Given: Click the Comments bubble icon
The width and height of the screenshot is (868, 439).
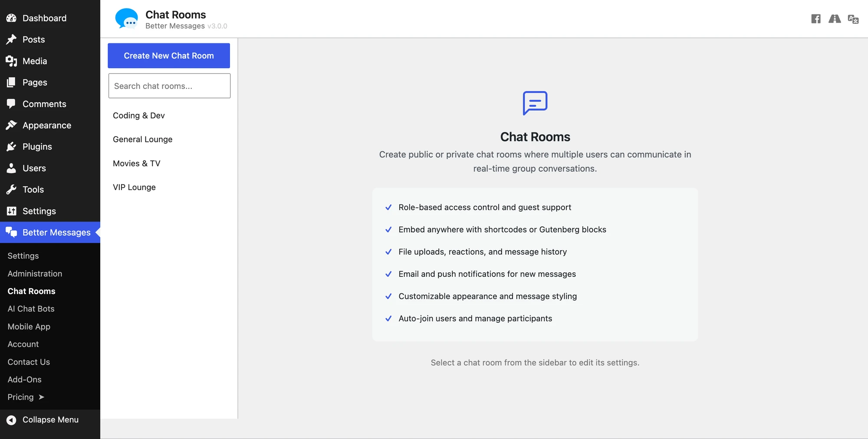Looking at the screenshot, I should pos(11,104).
